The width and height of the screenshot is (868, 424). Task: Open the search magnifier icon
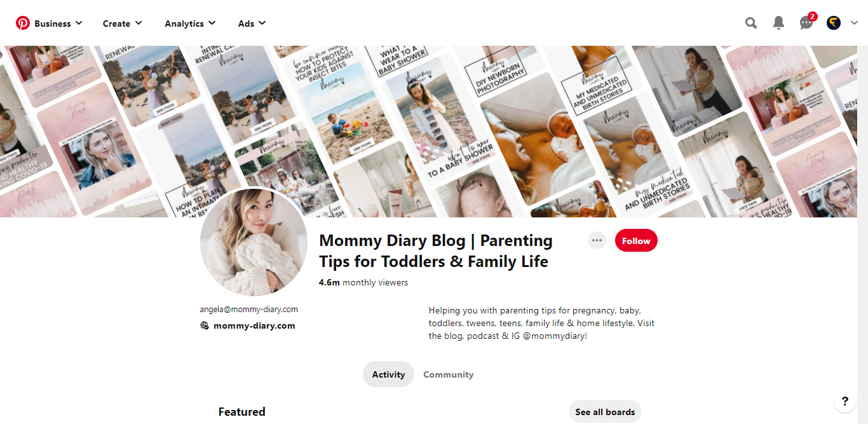click(x=751, y=24)
